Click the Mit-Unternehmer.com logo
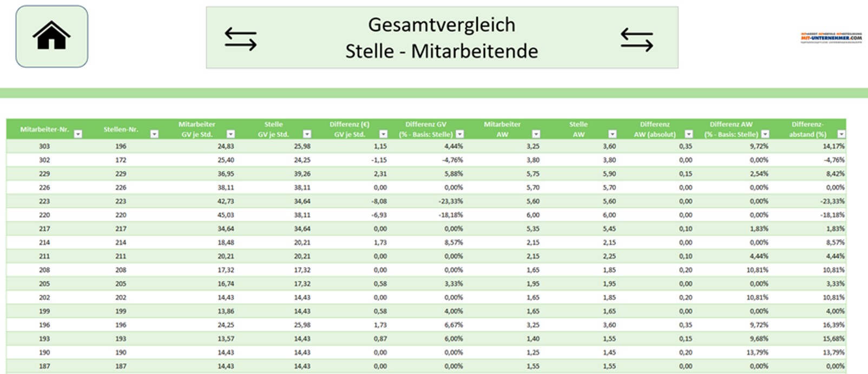This screenshot has width=868, height=374. (831, 37)
